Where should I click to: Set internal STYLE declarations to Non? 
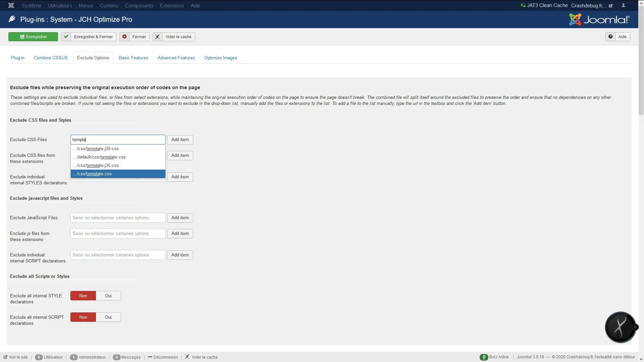(x=83, y=296)
